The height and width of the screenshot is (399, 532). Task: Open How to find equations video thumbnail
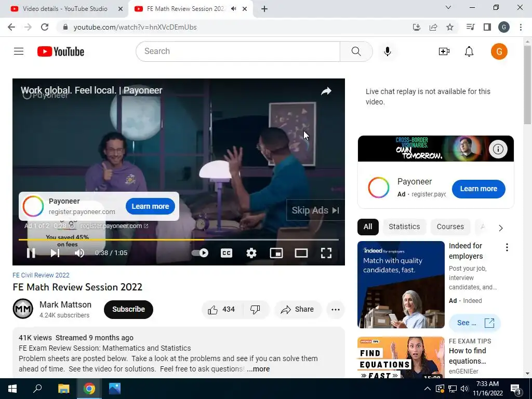pos(401,357)
